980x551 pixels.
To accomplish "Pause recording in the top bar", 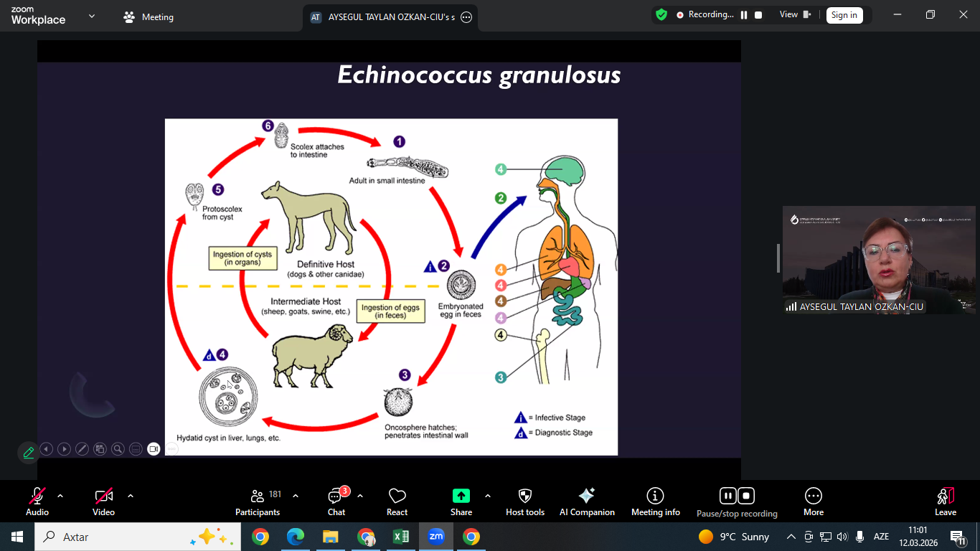I will coord(744,15).
